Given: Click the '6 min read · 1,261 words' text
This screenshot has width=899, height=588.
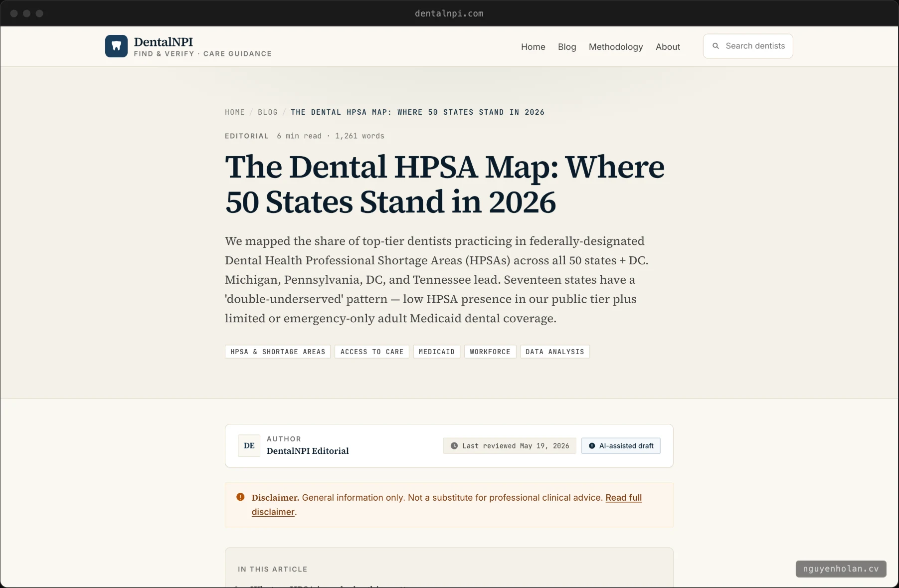Looking at the screenshot, I should point(331,136).
